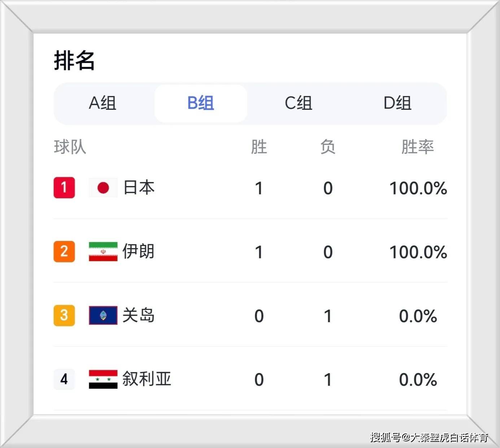Select team 关岛 name
The width and height of the screenshot is (500, 448).
[x=138, y=315]
